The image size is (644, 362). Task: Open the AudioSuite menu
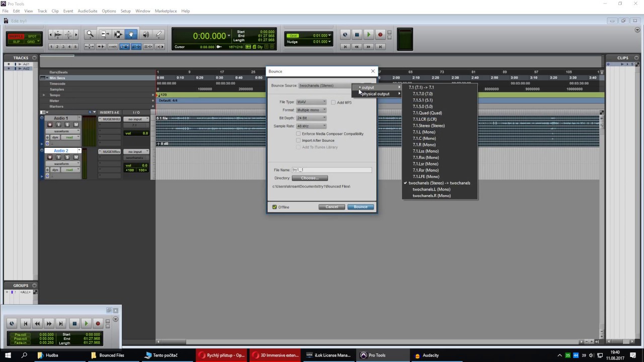pyautogui.click(x=88, y=11)
